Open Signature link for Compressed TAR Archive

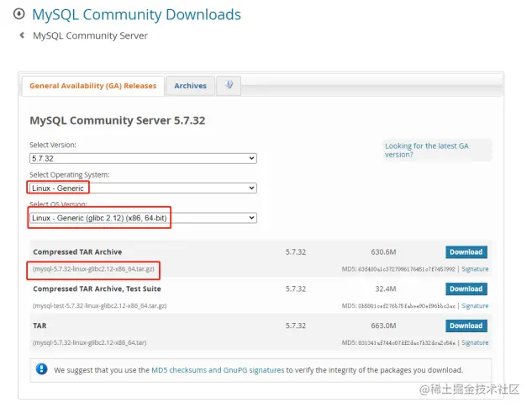[475, 269]
